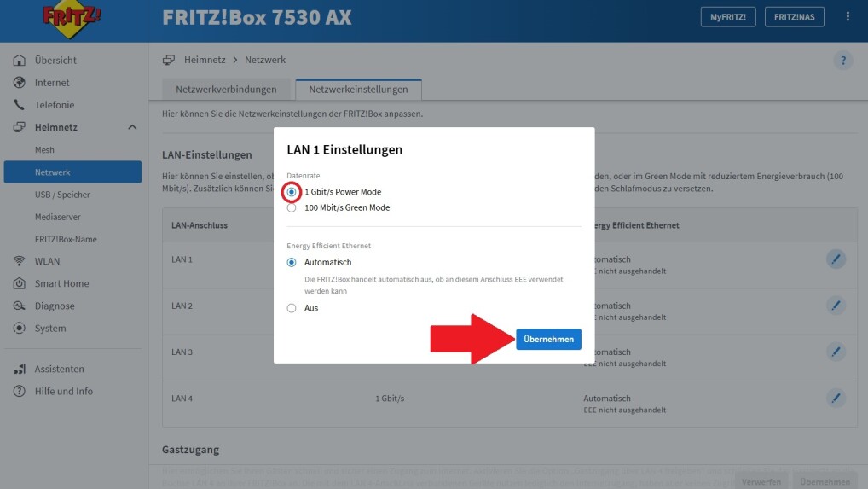Click the LAN 4 row label

182,399
